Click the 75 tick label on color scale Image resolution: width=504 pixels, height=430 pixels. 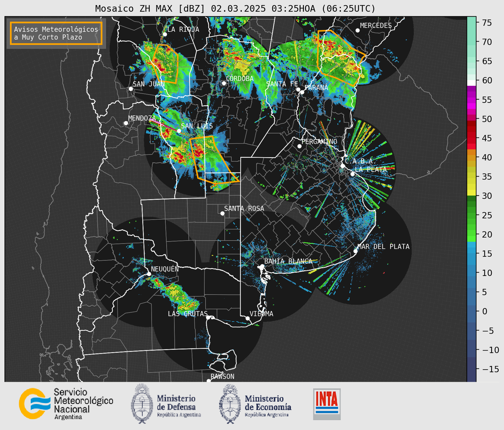(487, 23)
